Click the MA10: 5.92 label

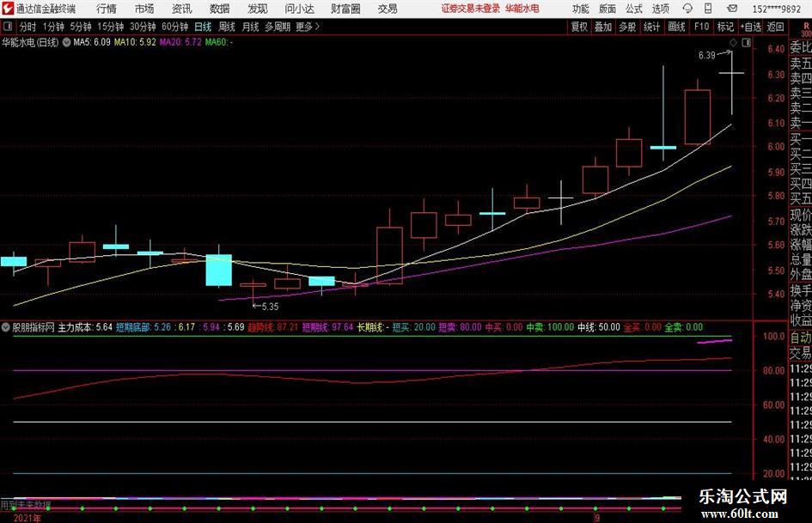click(135, 42)
